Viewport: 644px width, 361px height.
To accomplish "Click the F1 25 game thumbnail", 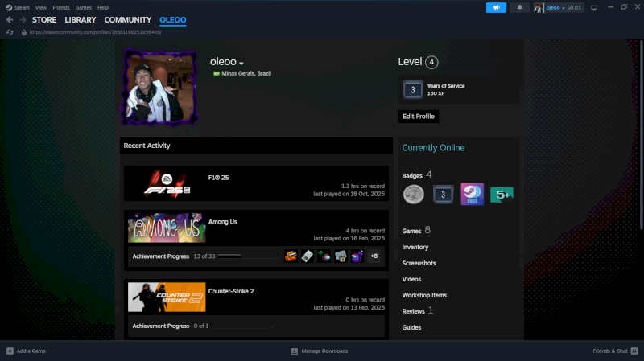I will (166, 184).
